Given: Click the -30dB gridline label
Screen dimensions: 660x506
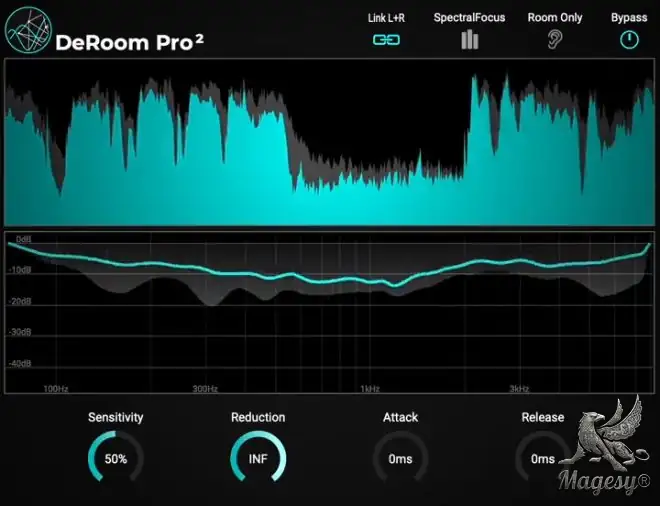Looking at the screenshot, I should [x=20, y=333].
